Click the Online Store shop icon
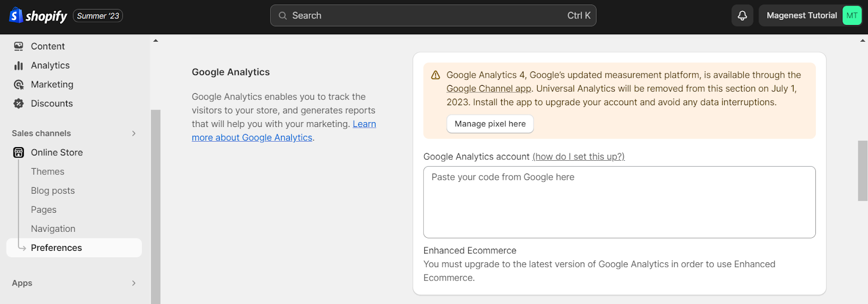868x304 pixels. (18, 153)
